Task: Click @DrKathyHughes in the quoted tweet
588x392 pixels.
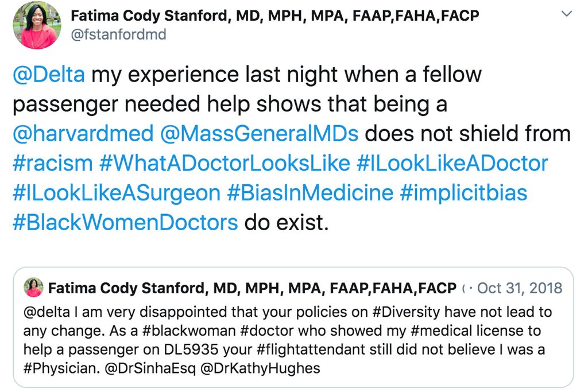Action: (260, 368)
